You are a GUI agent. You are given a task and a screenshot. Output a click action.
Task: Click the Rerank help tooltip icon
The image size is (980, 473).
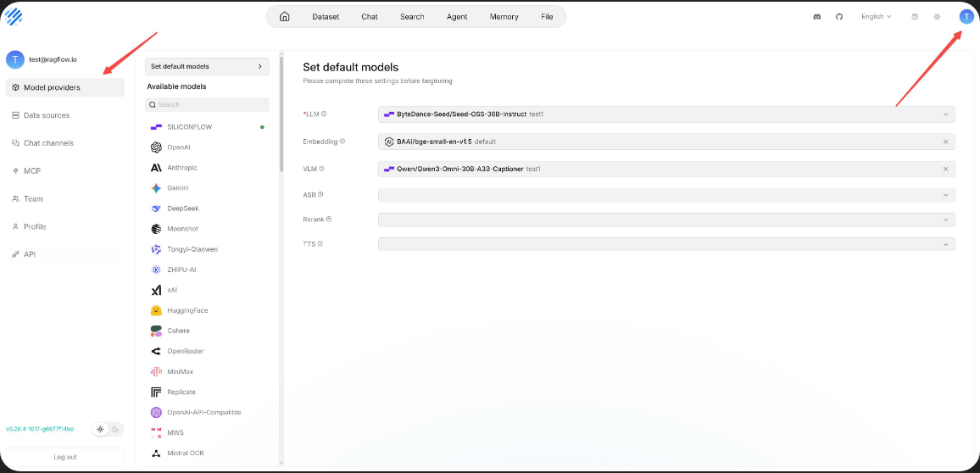[329, 220]
